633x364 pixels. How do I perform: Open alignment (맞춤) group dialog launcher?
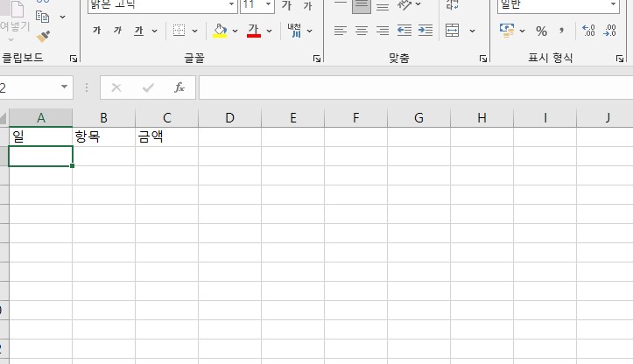483,59
